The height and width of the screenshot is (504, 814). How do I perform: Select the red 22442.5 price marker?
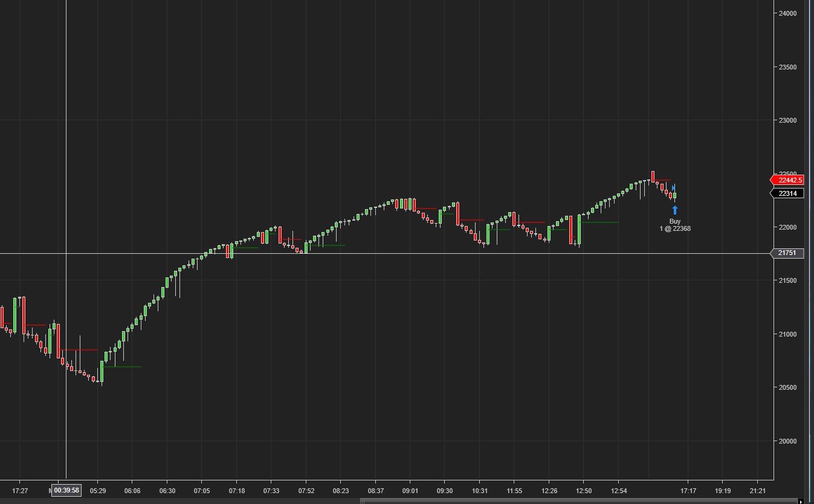[787, 180]
